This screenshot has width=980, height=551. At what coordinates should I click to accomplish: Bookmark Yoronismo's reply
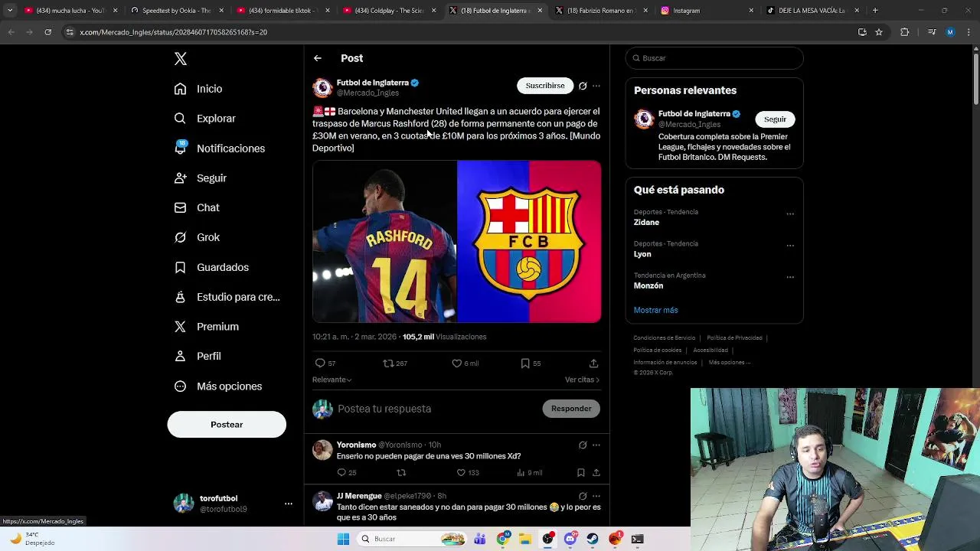pyautogui.click(x=581, y=473)
